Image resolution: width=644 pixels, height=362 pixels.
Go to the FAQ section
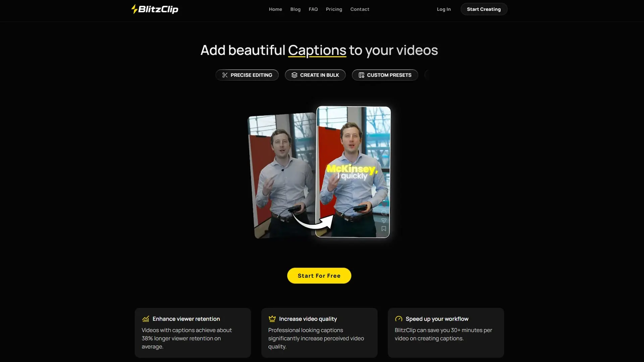(313, 9)
